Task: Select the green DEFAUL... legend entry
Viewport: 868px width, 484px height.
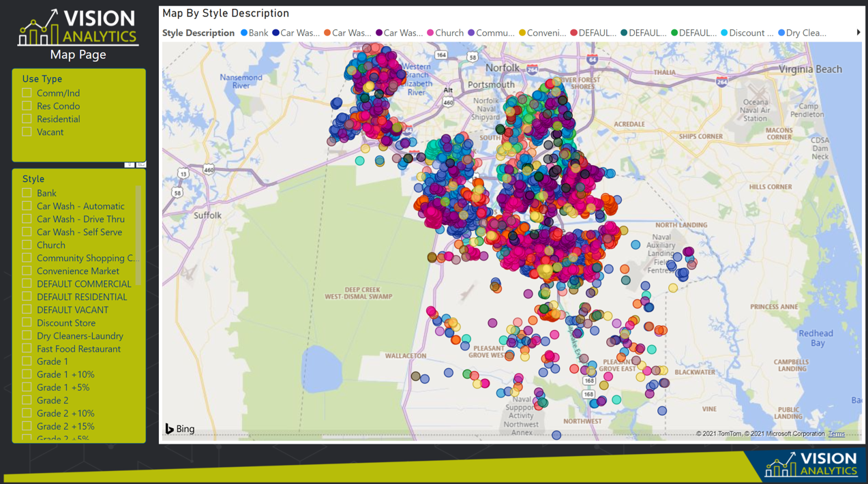Action: tap(694, 33)
